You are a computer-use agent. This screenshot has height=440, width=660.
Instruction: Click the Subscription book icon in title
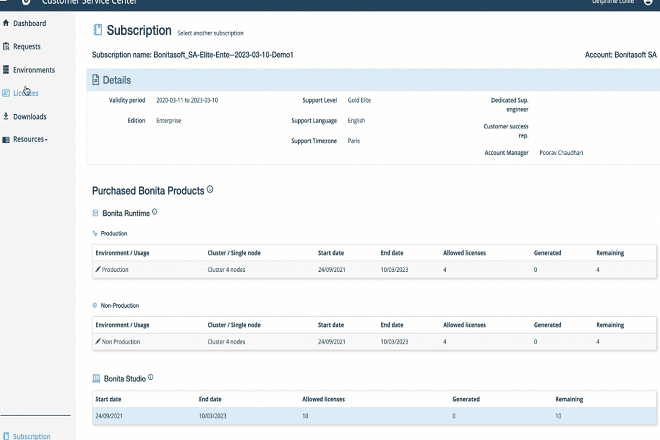[97, 31]
